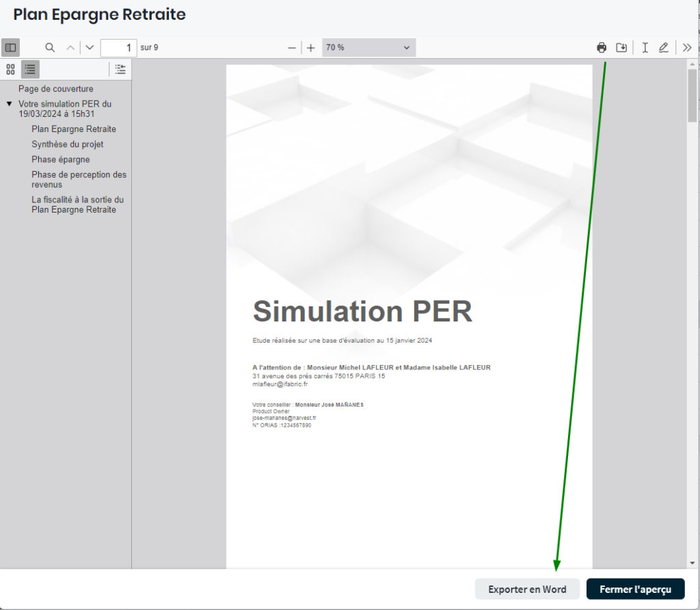Show the thumbnails view in sidebar

10,69
